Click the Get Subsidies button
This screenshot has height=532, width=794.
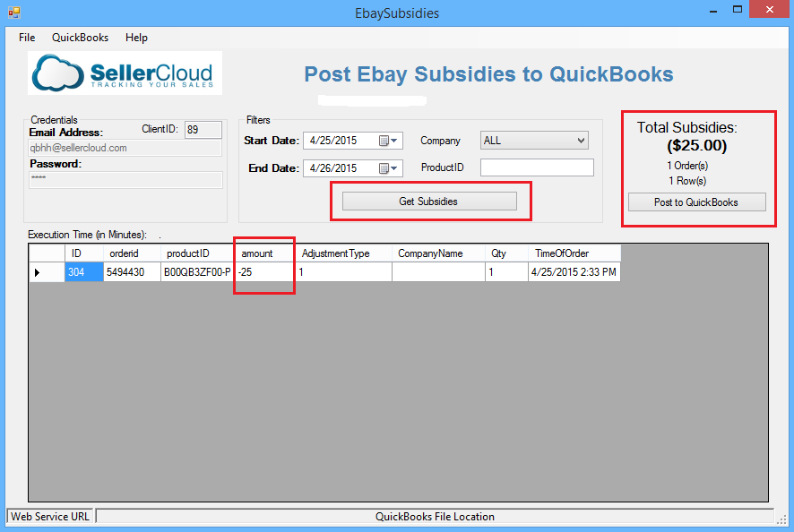pyautogui.click(x=429, y=202)
